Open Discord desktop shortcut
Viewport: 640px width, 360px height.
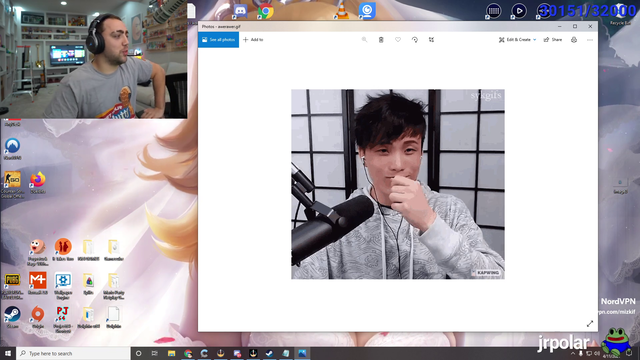(240, 11)
